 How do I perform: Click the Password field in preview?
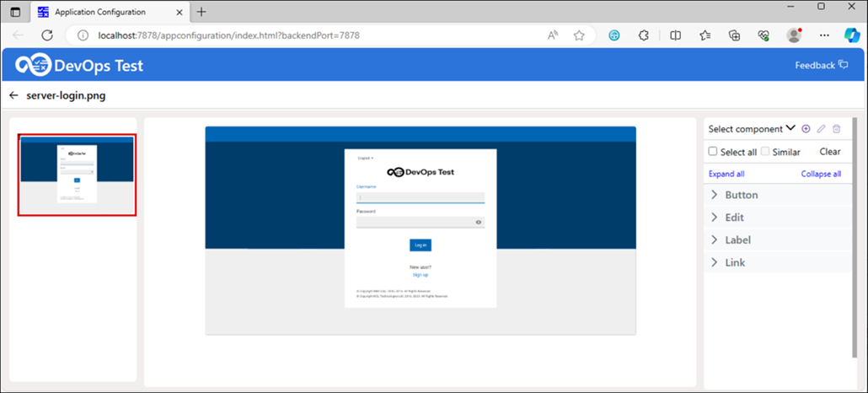pyautogui.click(x=421, y=223)
